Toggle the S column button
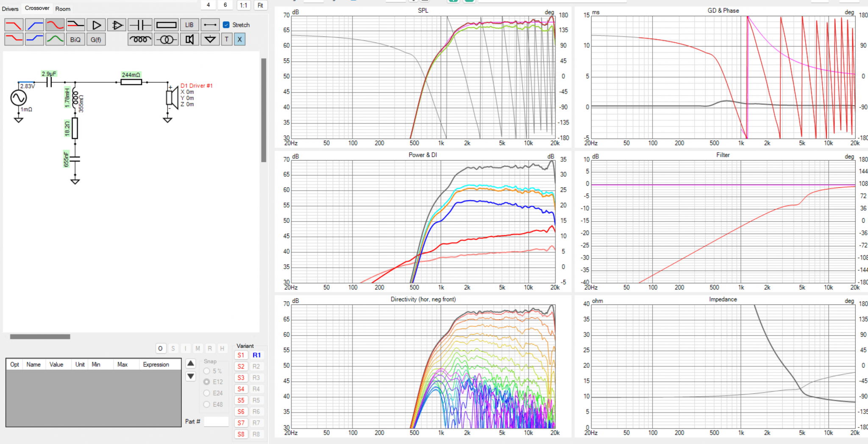This screenshot has height=444, width=868. tap(173, 348)
